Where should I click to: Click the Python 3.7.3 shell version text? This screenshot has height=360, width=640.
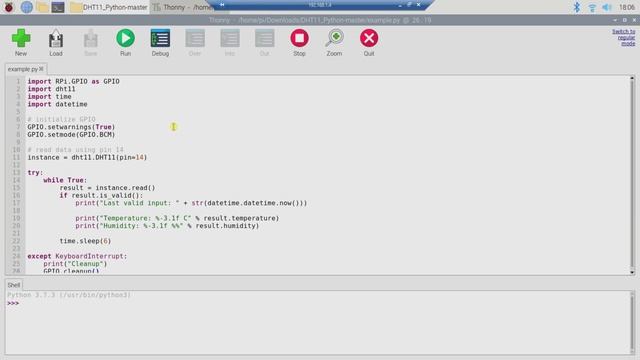[69, 295]
